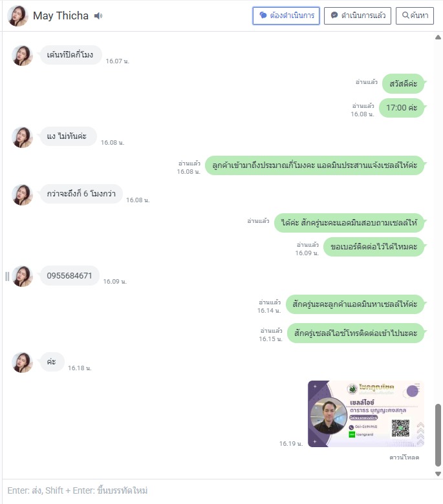
Task: Mute notifications with the speaker icon
Action: pyautogui.click(x=98, y=16)
